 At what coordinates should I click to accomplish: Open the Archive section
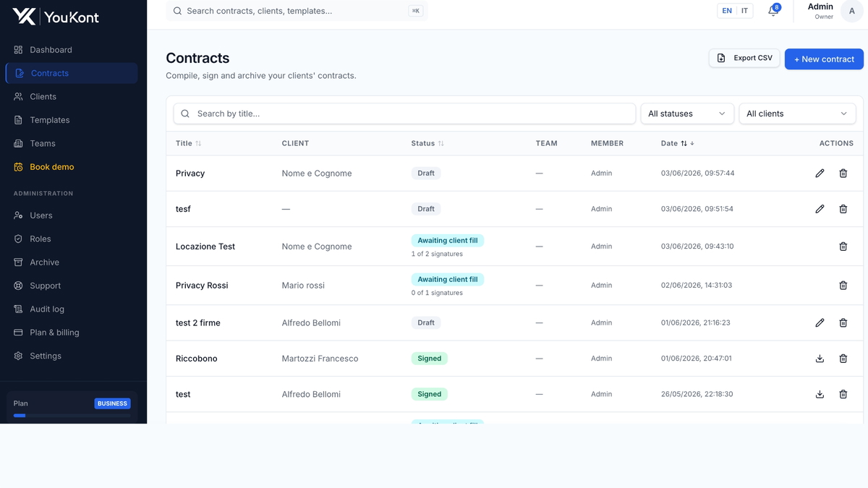click(71, 262)
